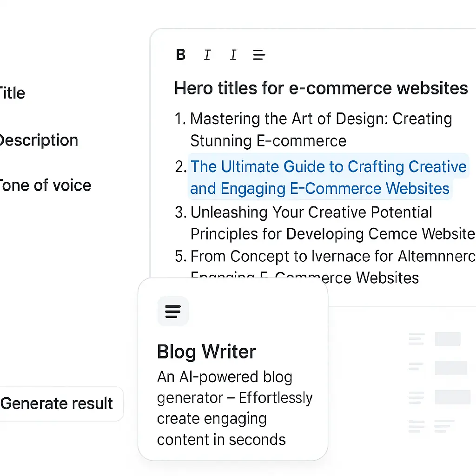Toggle bold formatting in the editor toolbar
The width and height of the screenshot is (476, 476).
(181, 55)
